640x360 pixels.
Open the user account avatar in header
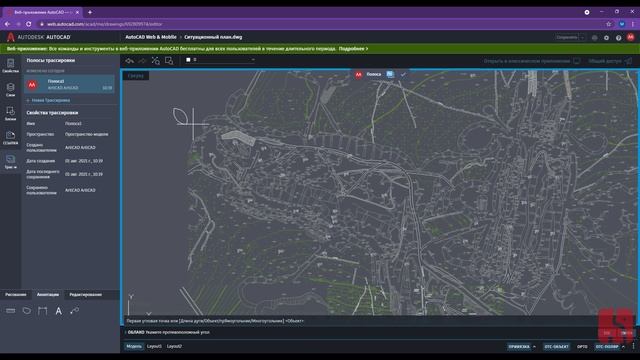tap(631, 37)
